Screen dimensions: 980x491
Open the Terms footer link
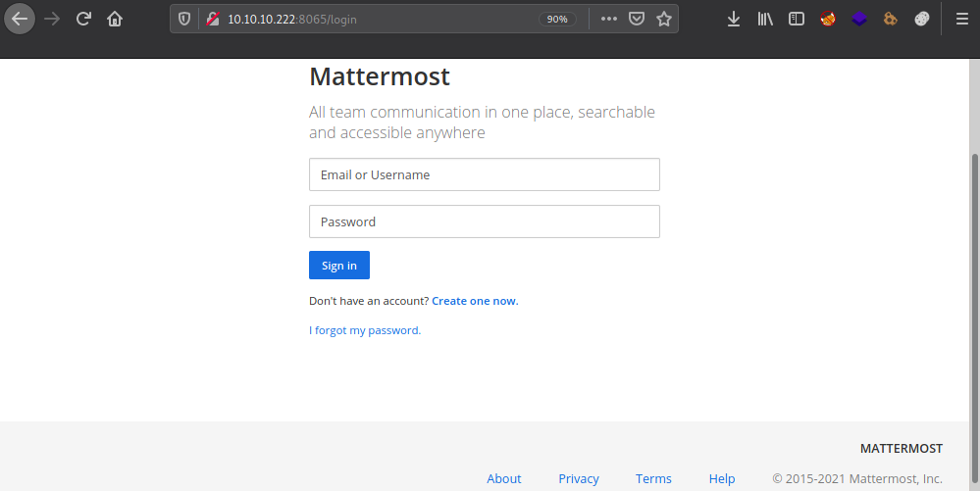click(x=653, y=478)
